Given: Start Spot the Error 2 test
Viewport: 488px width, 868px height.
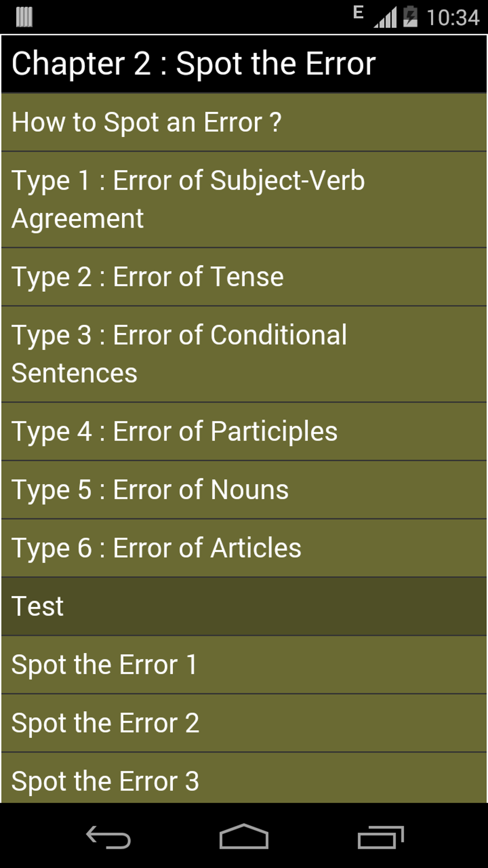Looking at the screenshot, I should pos(244,723).
